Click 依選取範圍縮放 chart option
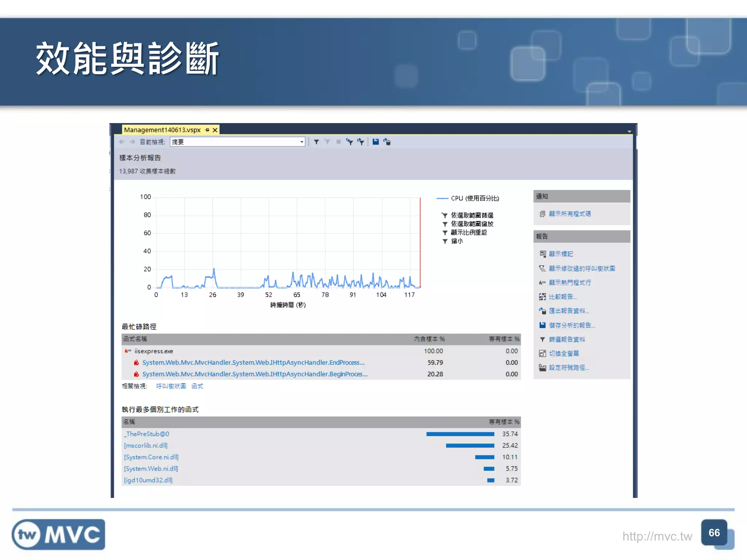747x560 pixels. pyautogui.click(x=472, y=224)
